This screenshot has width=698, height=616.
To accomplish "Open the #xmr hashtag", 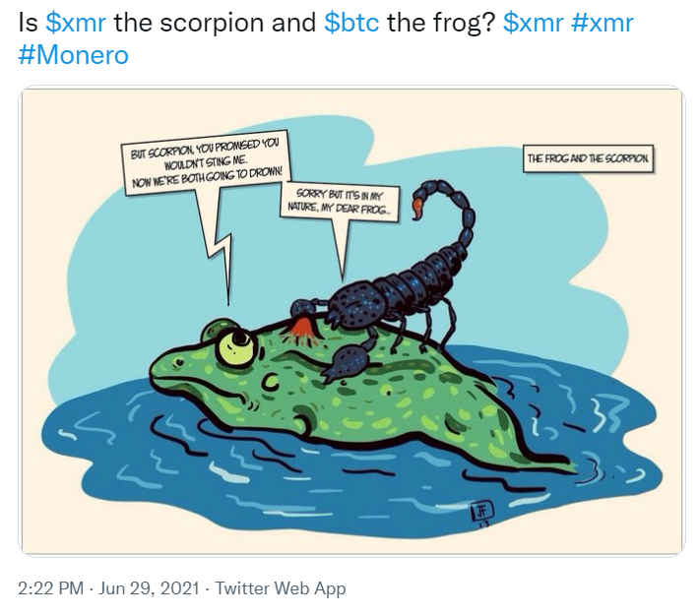I will [601, 24].
